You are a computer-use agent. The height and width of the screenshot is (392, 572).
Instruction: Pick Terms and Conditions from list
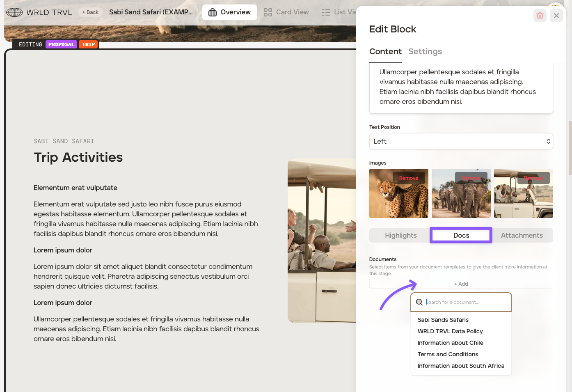pos(448,354)
